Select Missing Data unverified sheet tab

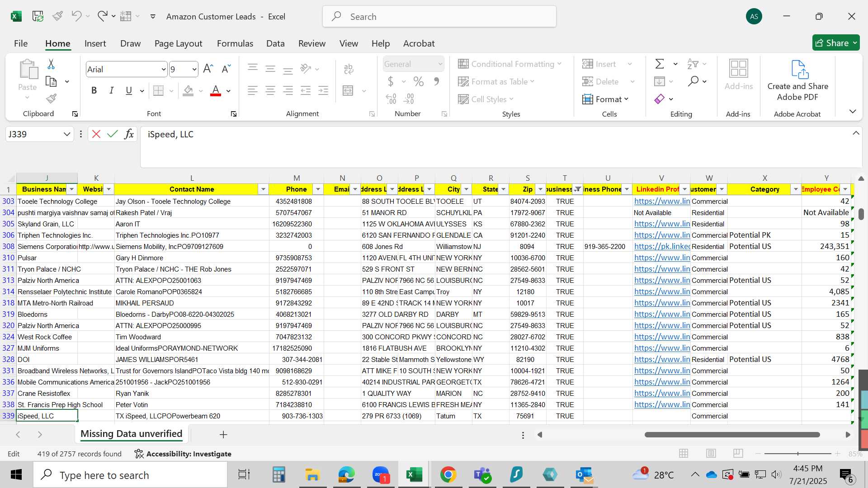click(132, 434)
